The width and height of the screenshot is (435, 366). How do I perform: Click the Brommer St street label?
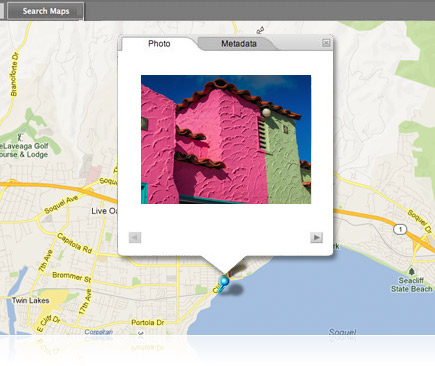(72, 277)
